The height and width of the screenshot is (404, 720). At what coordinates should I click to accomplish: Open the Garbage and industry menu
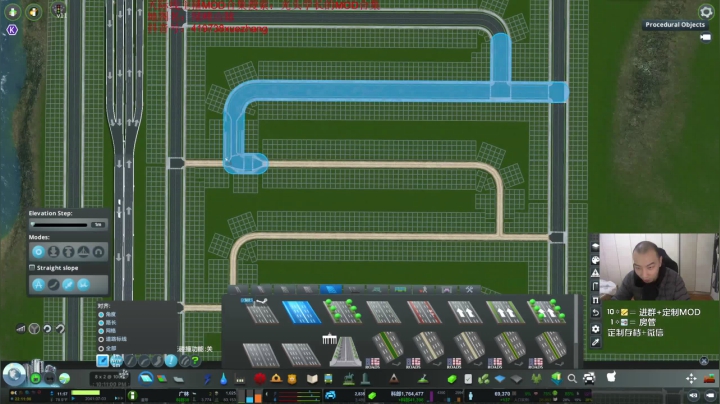(x=240, y=379)
